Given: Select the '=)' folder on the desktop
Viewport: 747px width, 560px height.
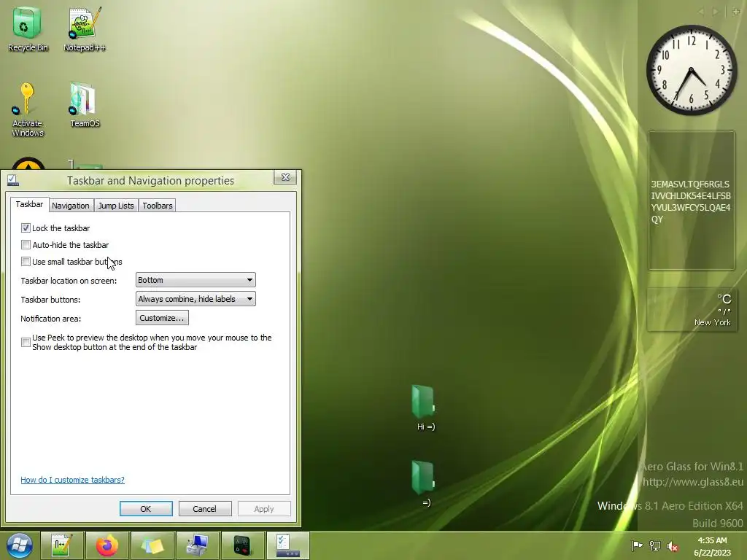Looking at the screenshot, I should pos(425,483).
